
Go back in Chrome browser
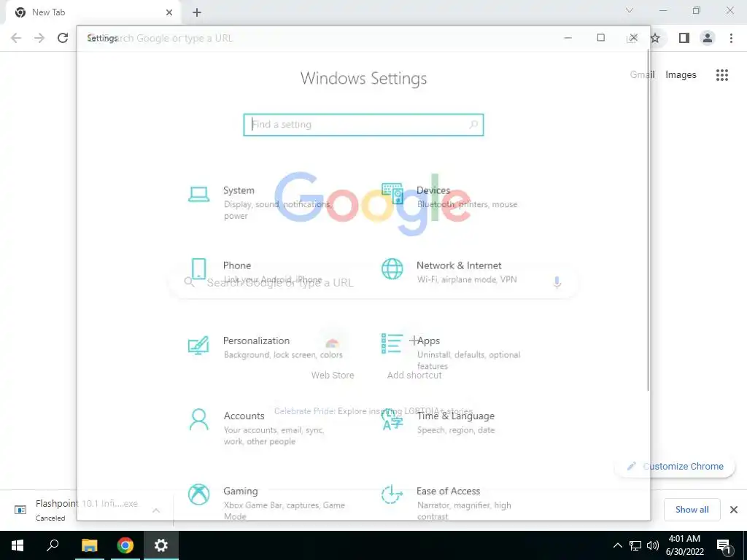16,38
